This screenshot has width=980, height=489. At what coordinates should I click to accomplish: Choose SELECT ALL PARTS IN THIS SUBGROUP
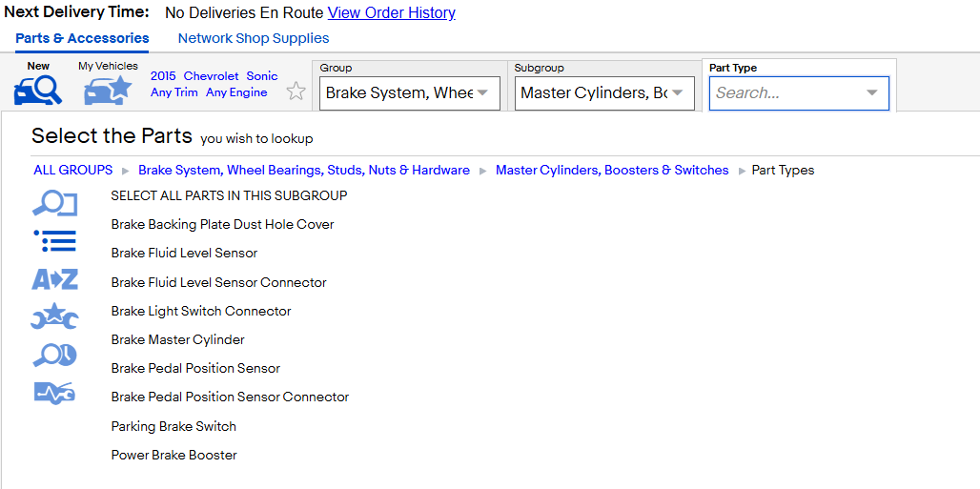[x=230, y=195]
